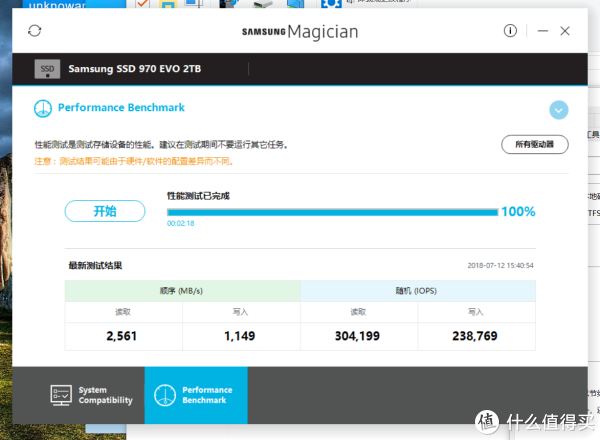Click the benchmark progress bar

pos(333,212)
